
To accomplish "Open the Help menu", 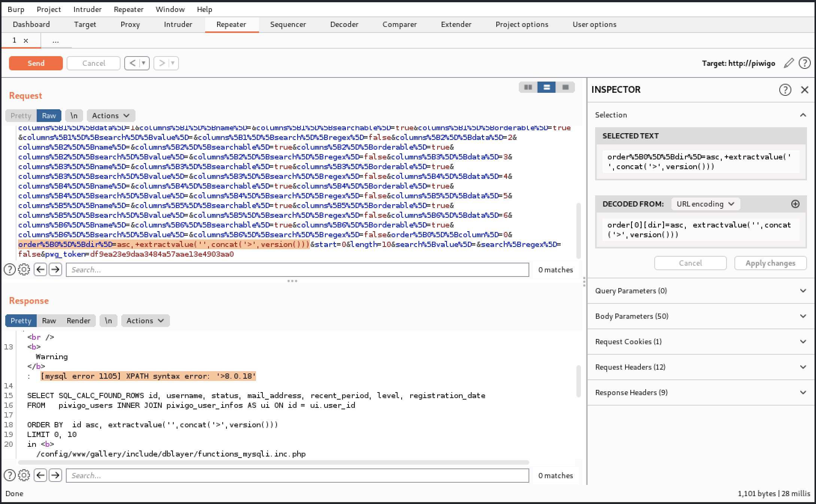I will coord(204,9).
